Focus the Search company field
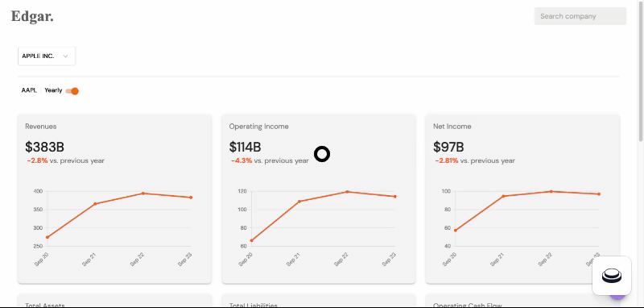 coord(580,16)
